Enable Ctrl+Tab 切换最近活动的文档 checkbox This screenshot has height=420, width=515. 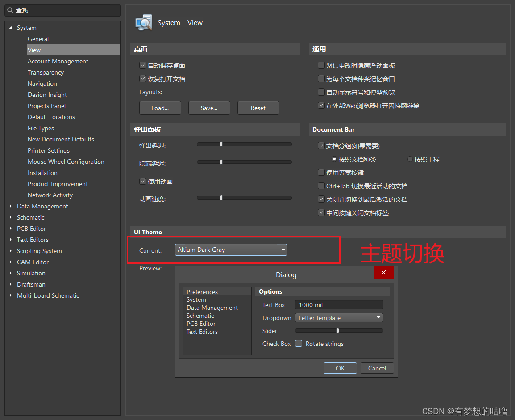click(321, 186)
